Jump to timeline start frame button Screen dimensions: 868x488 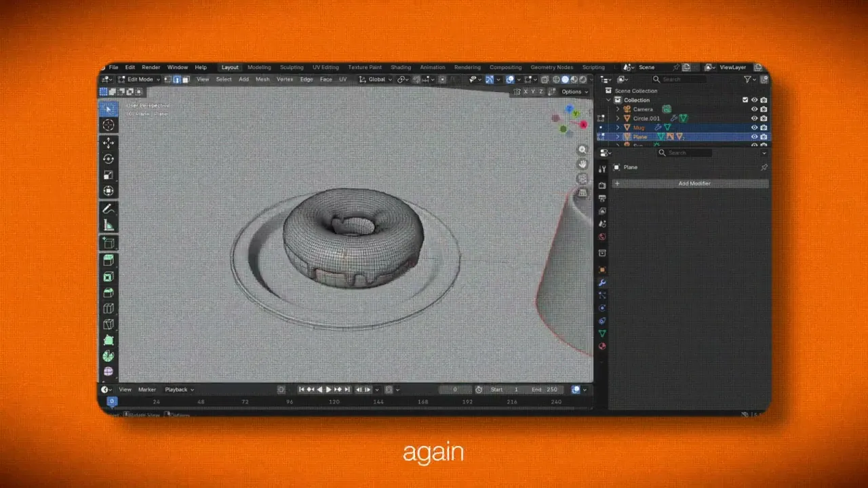(x=302, y=390)
